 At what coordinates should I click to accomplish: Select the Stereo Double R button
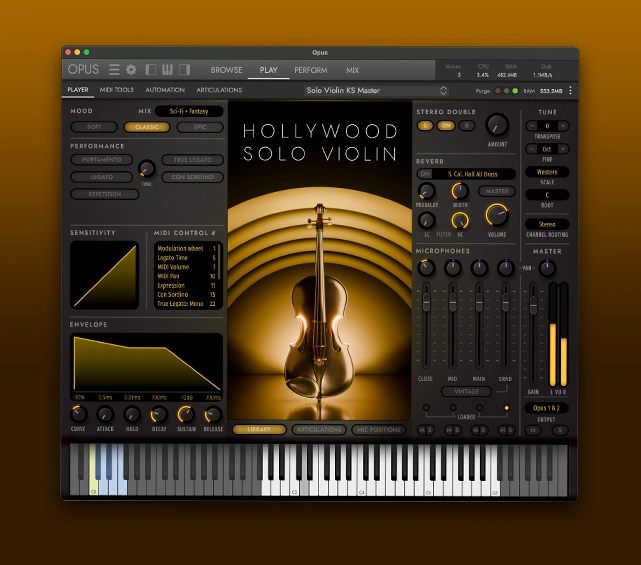[x=466, y=126]
